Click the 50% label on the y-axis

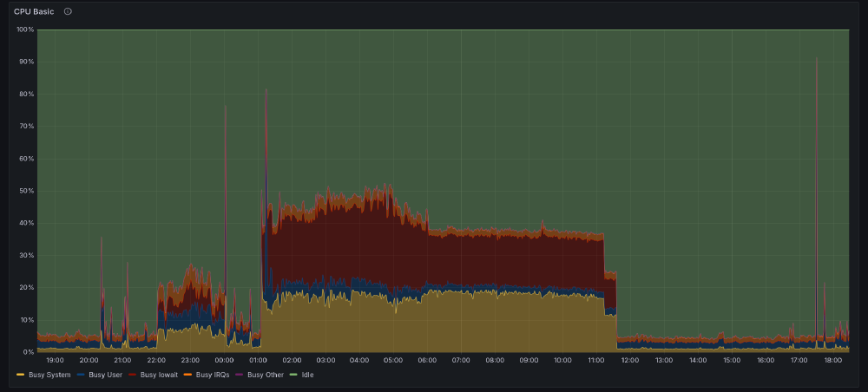(x=25, y=191)
